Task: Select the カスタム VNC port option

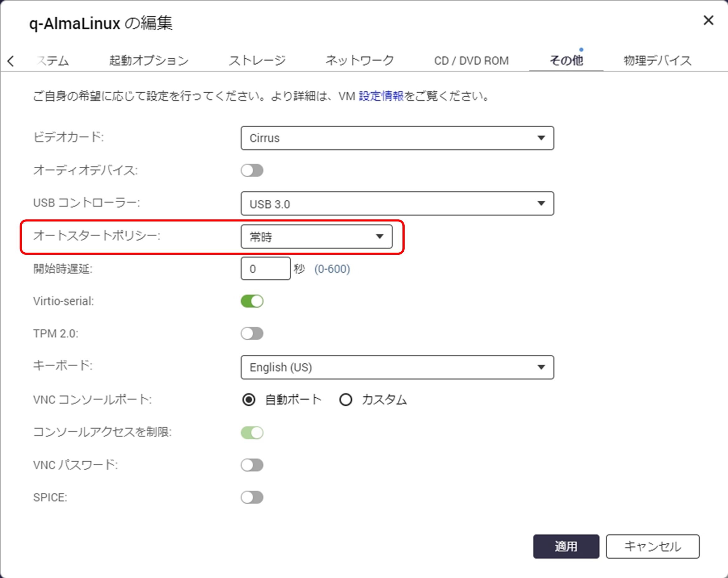Action: [x=346, y=400]
